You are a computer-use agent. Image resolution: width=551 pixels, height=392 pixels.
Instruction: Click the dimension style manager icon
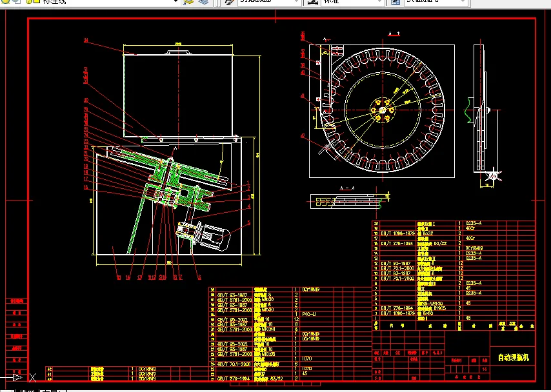pyautogui.click(x=313, y=2)
